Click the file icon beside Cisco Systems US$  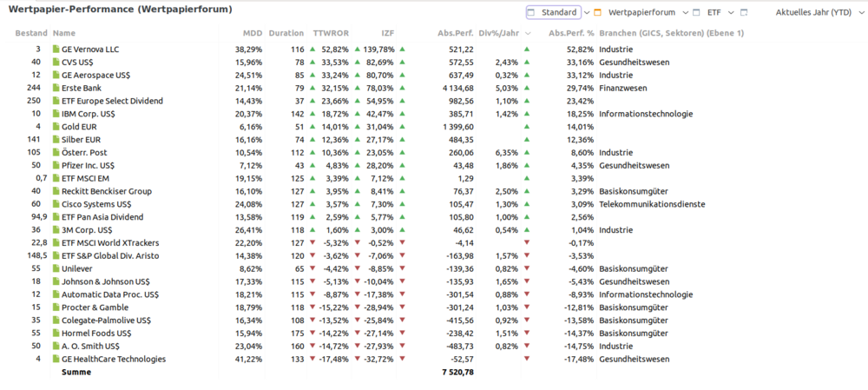pos(56,204)
